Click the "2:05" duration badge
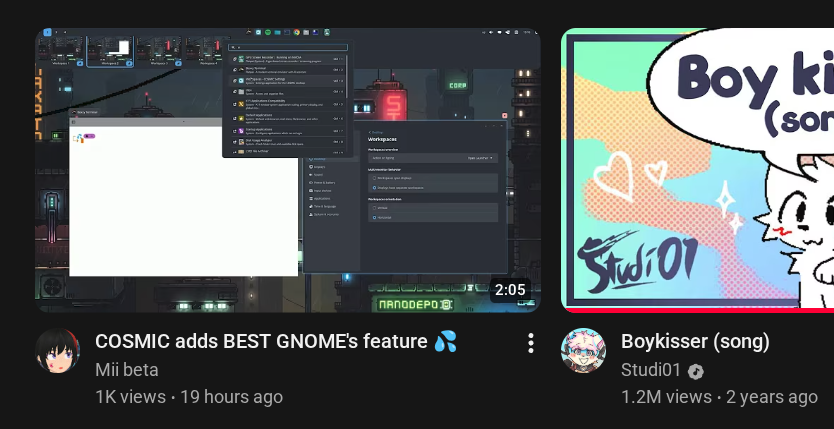Screen dimensions: 834x429 510,290
